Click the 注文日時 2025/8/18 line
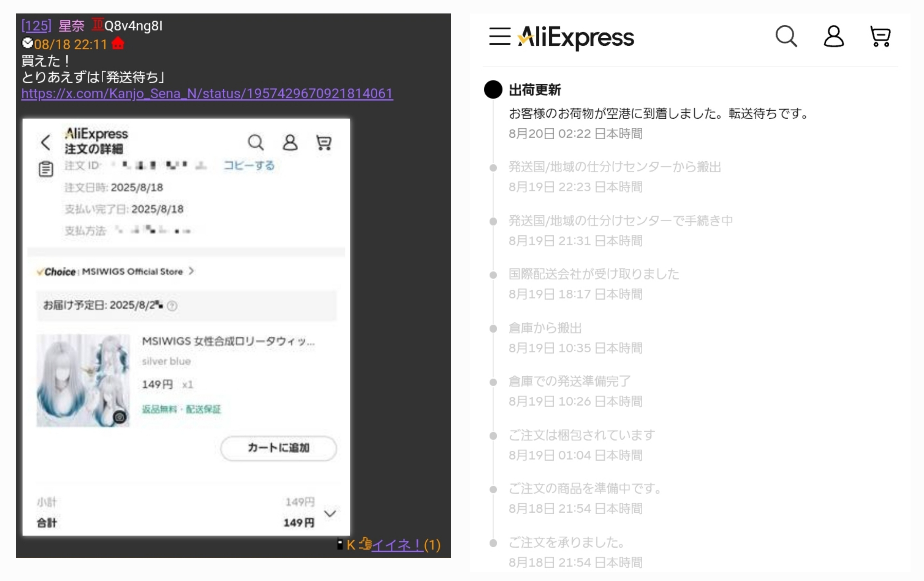The image size is (924, 581). tap(114, 187)
